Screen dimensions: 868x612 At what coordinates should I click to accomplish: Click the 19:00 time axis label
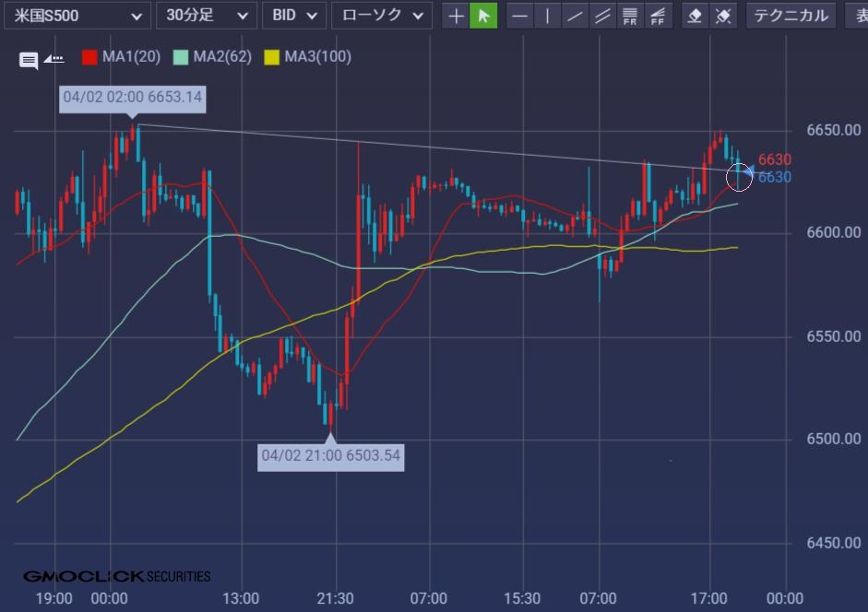coord(54,598)
